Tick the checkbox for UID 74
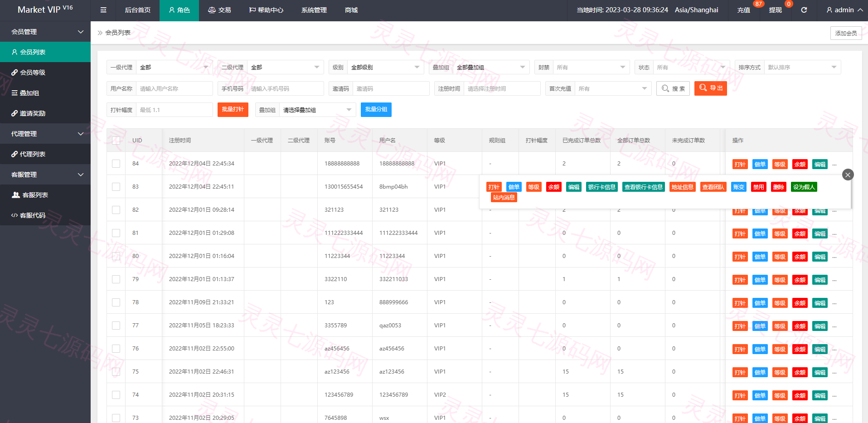 tap(116, 395)
